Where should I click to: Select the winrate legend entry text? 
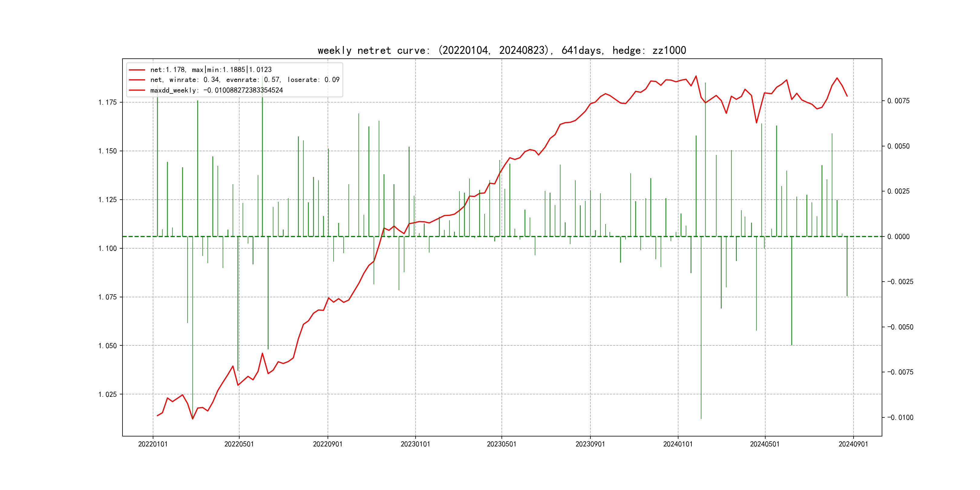(x=245, y=80)
